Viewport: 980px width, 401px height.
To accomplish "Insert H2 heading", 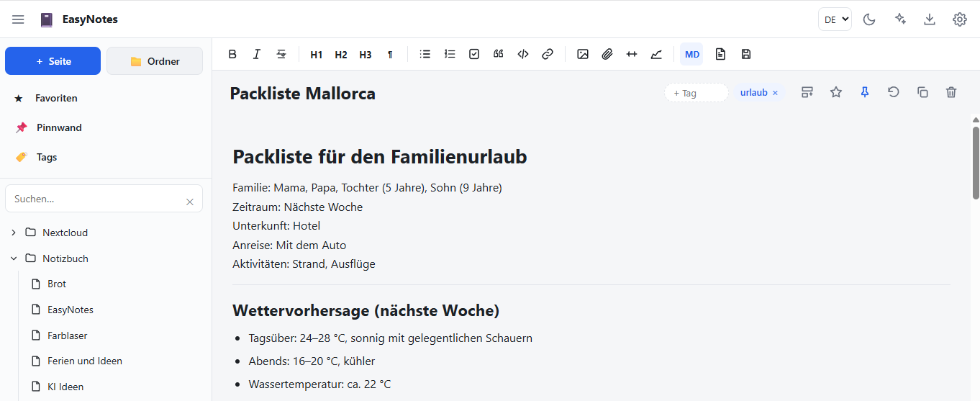I will point(341,54).
